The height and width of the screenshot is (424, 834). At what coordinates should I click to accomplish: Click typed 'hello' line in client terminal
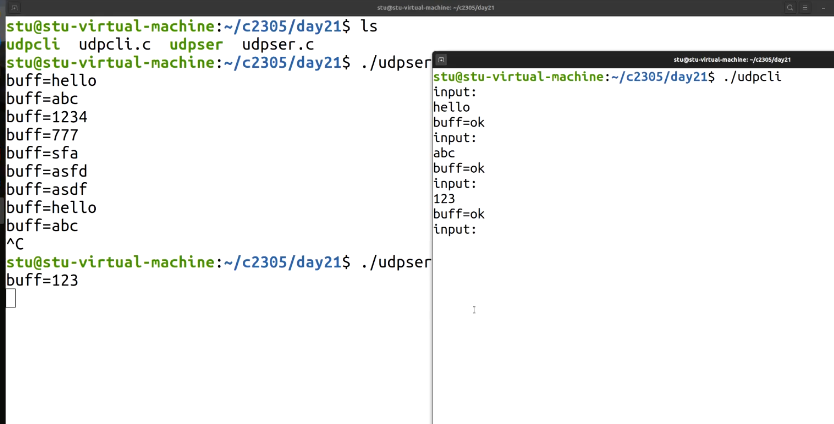452,107
